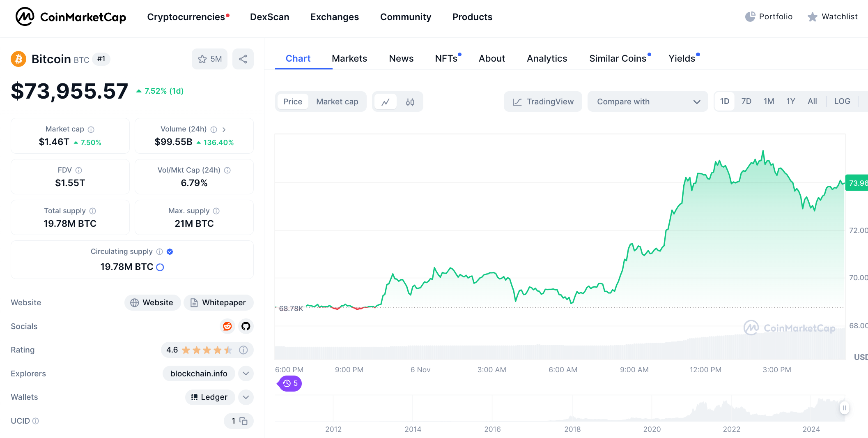Click the Bitcoin orange logo icon
This screenshot has height=438, width=868.
[x=18, y=59]
